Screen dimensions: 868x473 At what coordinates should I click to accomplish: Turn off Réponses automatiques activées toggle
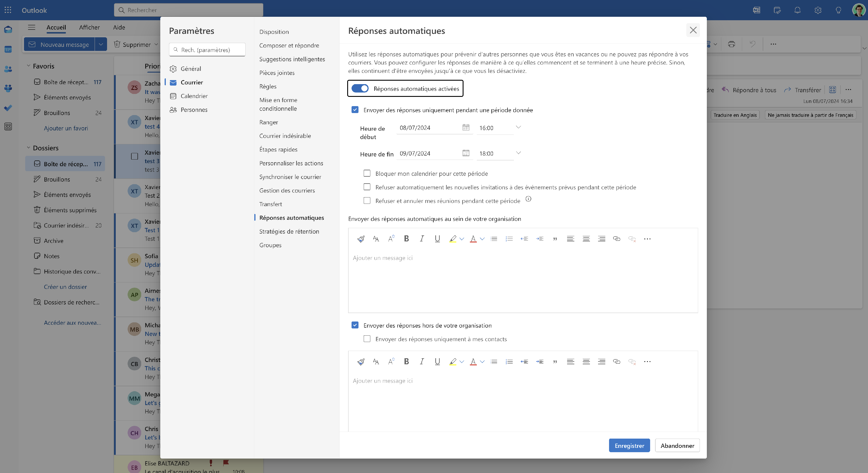pos(360,88)
